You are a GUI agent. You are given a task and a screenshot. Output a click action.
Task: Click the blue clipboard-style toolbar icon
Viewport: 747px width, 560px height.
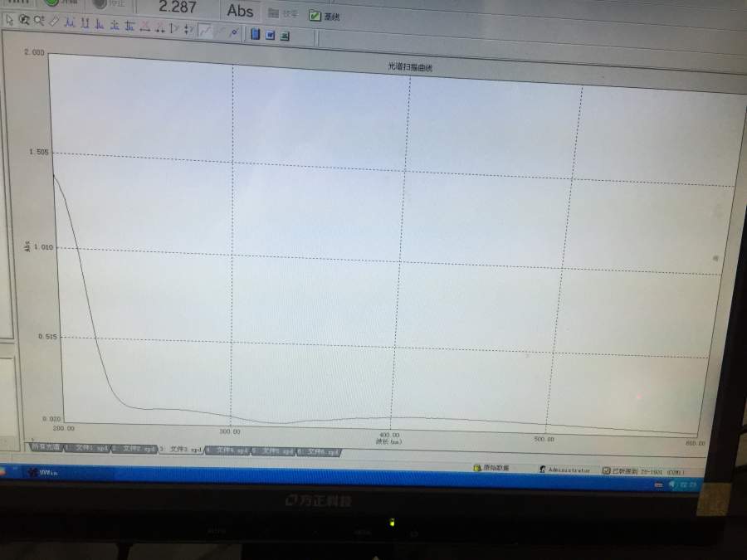(x=256, y=34)
